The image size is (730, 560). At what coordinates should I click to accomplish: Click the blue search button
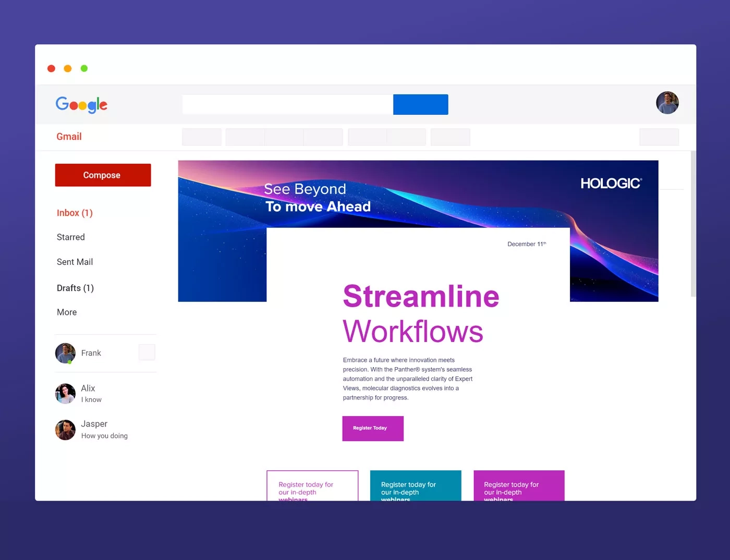(x=420, y=104)
